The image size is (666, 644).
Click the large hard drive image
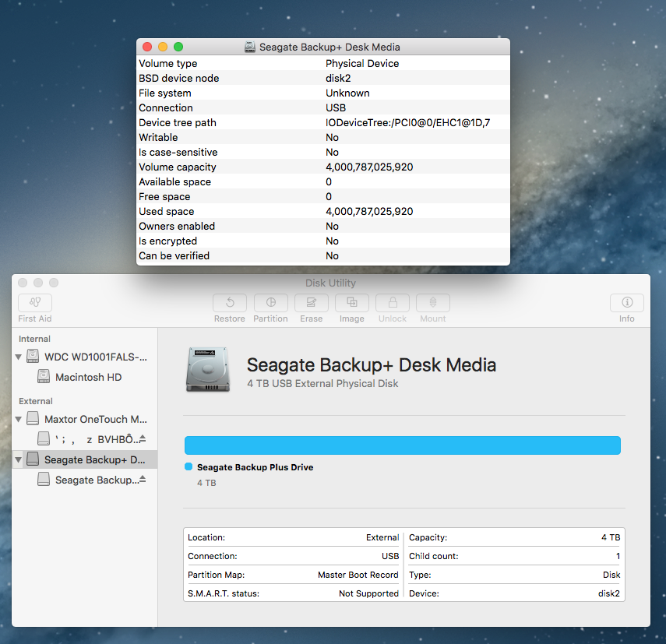(208, 369)
